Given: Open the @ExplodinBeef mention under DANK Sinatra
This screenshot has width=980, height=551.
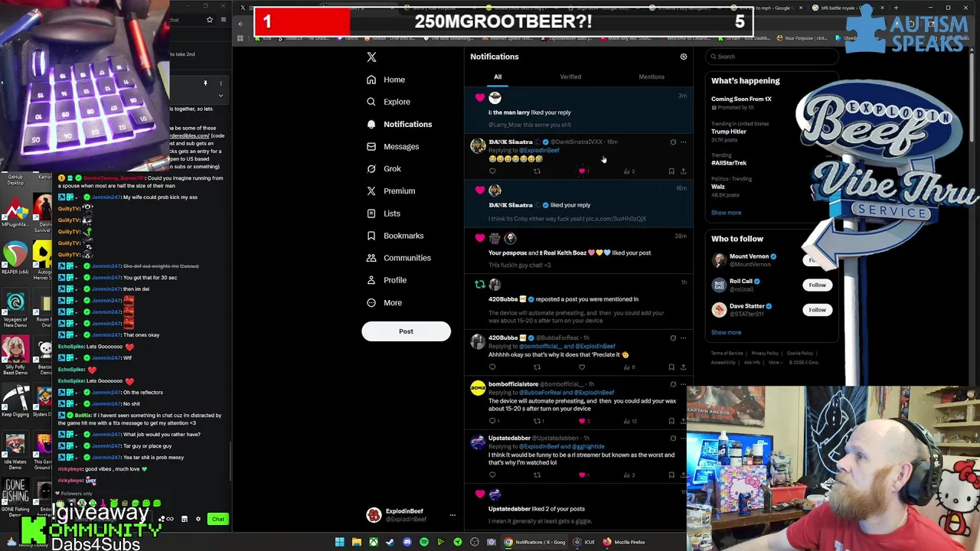Looking at the screenshot, I should (540, 150).
